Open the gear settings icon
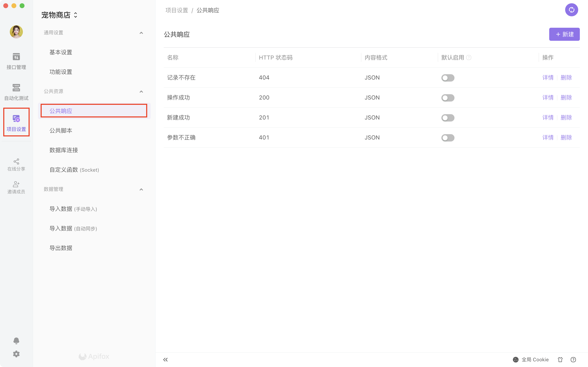 16,354
